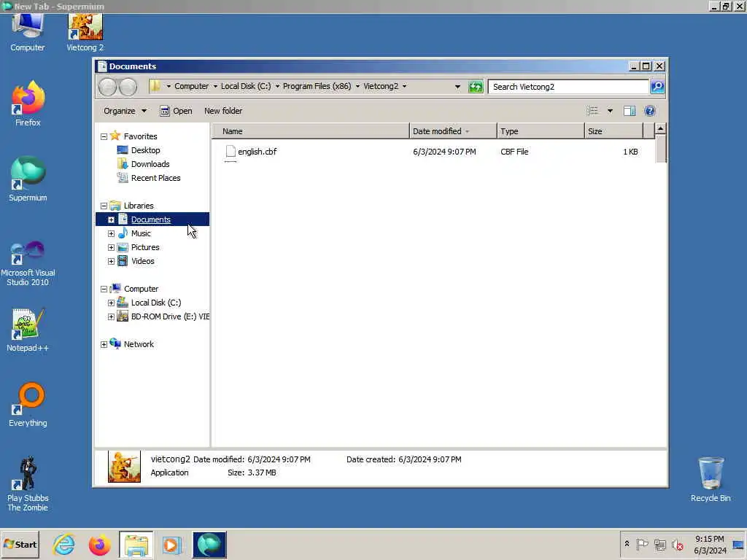Open the Organize menu
Screen dimensions: 747x560
coord(125,111)
